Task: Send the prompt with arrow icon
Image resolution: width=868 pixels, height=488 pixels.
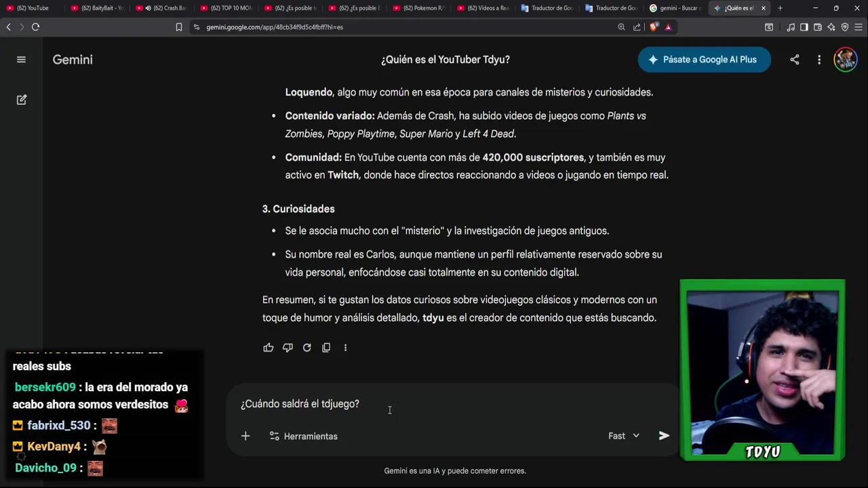Action: pyautogui.click(x=664, y=436)
